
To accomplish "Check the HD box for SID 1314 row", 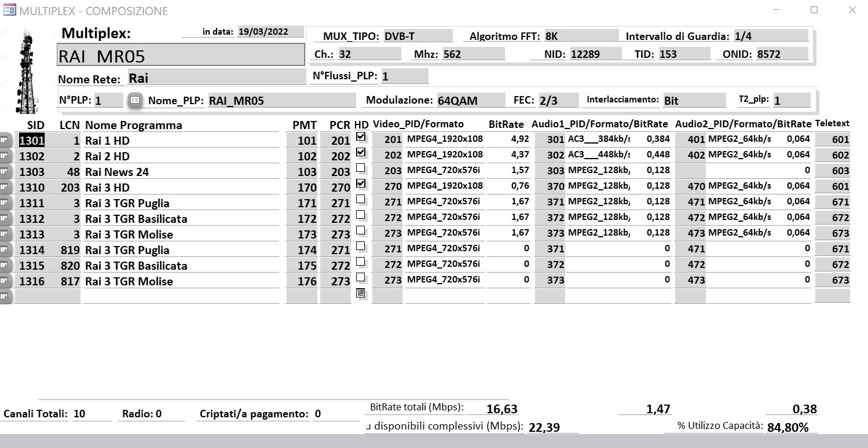I will (361, 246).
